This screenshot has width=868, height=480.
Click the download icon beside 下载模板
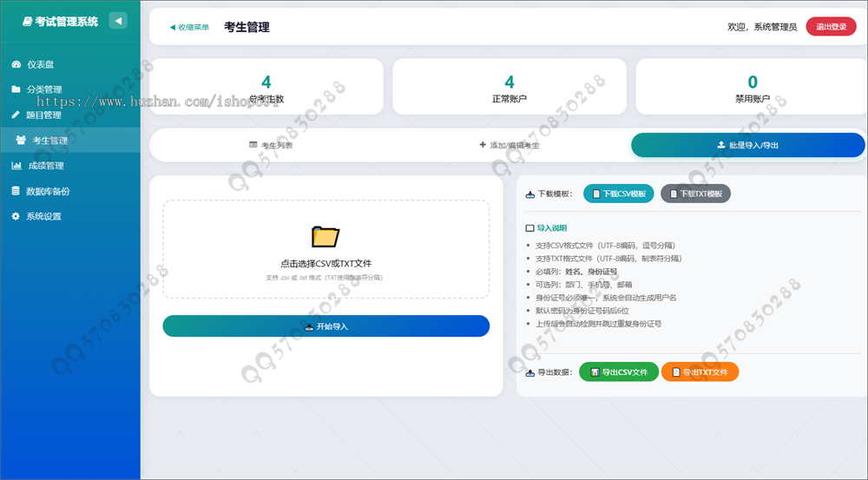[x=529, y=194]
